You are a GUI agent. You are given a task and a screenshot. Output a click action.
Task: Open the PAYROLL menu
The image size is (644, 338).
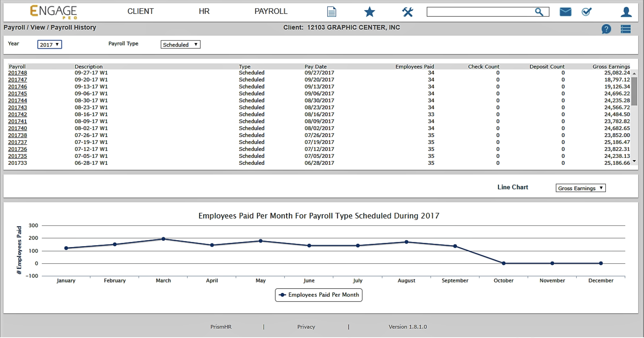[x=271, y=11]
